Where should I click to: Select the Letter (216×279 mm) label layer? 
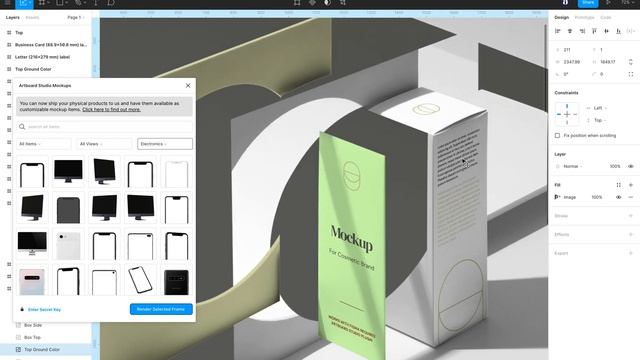point(42,57)
